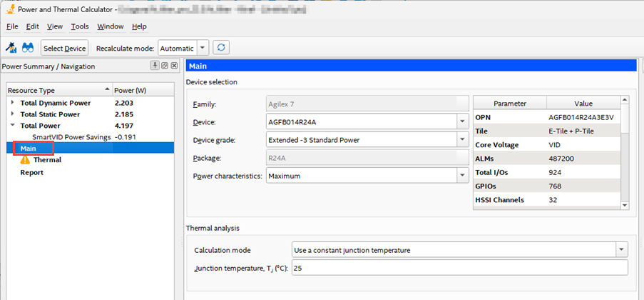Click the SmartVID savings value -0.191
Viewport: 644px width, 300px height.
125,137
